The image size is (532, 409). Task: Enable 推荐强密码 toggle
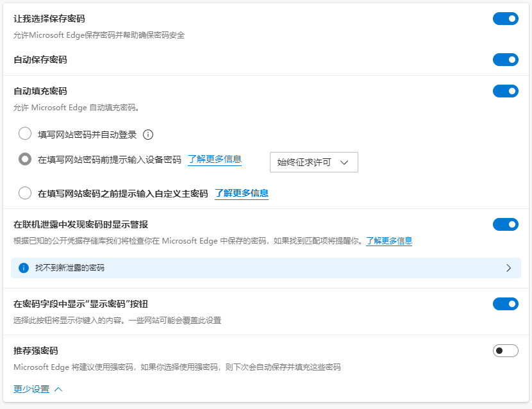[x=505, y=351]
